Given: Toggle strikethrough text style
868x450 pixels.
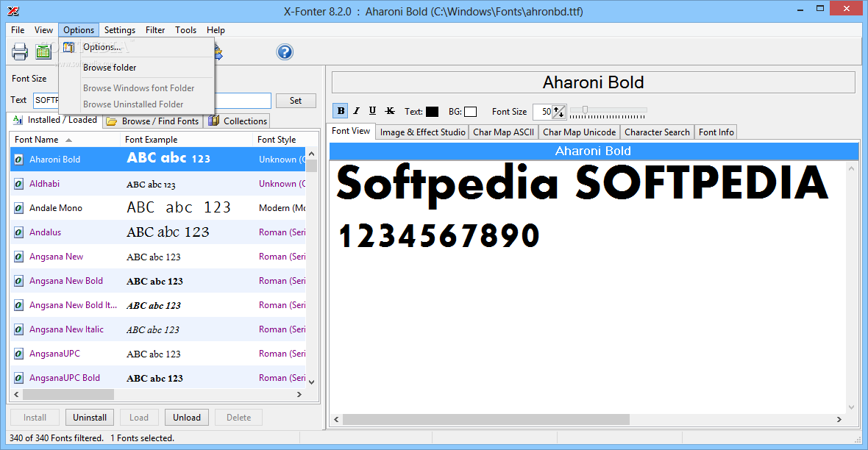Looking at the screenshot, I should tap(390, 111).
